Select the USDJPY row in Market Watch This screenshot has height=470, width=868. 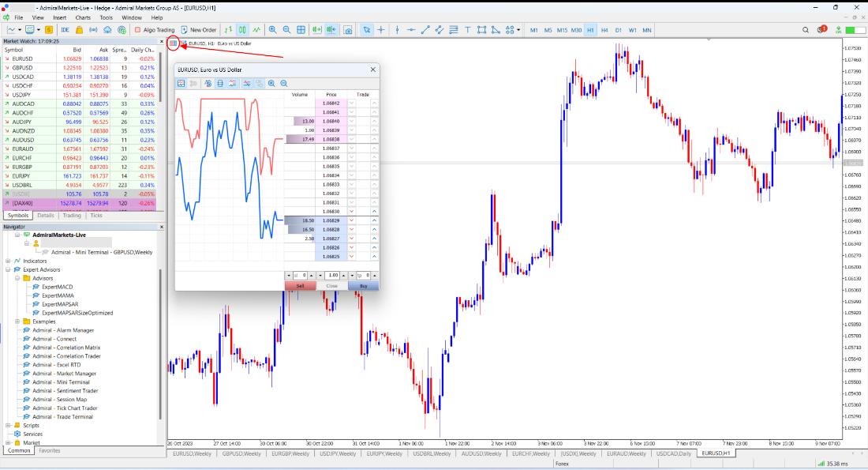[80, 95]
